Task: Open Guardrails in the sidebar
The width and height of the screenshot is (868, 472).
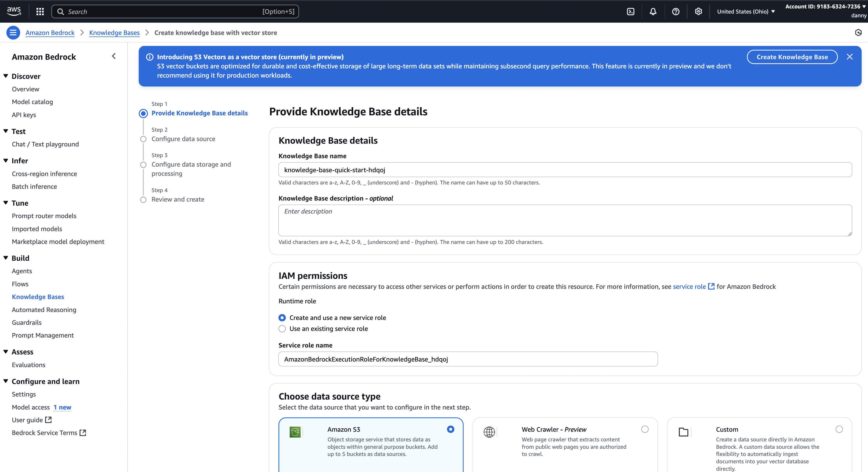Action: point(27,322)
